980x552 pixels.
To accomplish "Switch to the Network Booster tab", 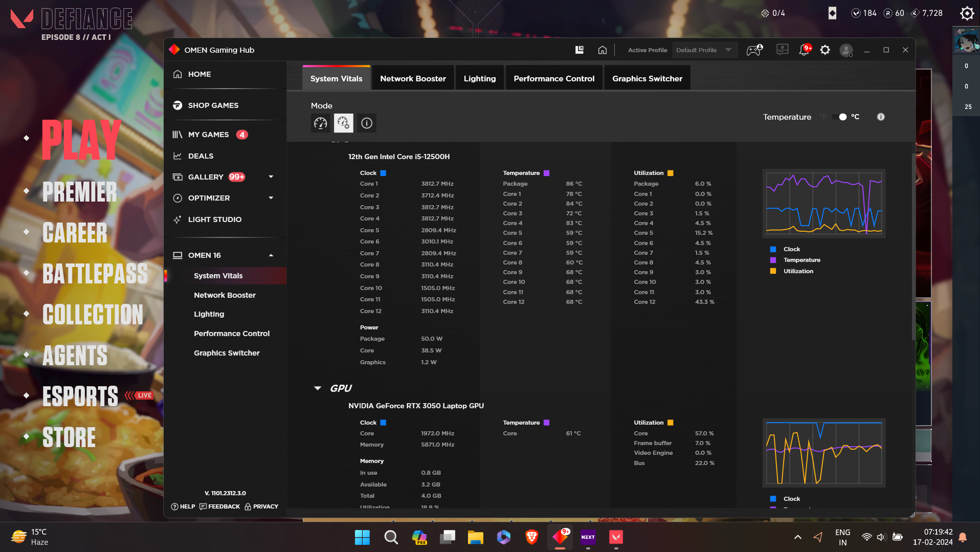I will (412, 78).
